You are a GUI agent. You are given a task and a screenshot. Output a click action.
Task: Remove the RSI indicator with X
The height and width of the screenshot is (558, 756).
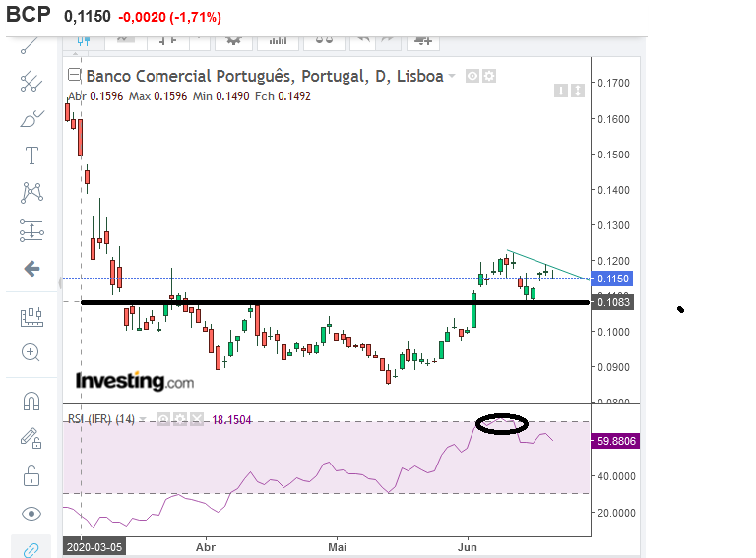click(197, 419)
